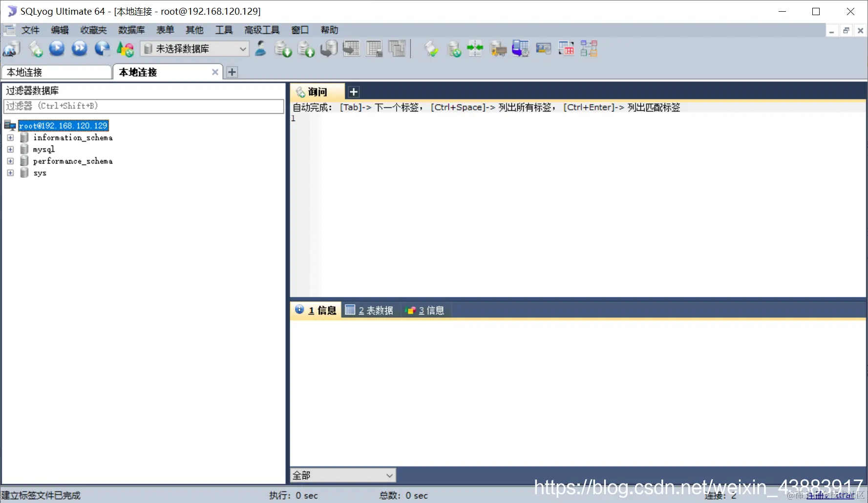
Task: Click the root@192.168.120.129 server icon
Action: click(10, 126)
